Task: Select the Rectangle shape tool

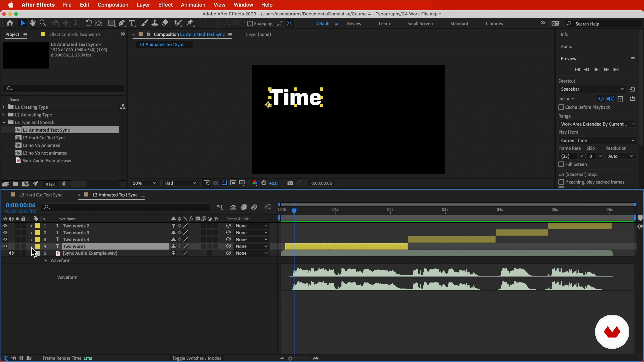Action: click(112, 23)
